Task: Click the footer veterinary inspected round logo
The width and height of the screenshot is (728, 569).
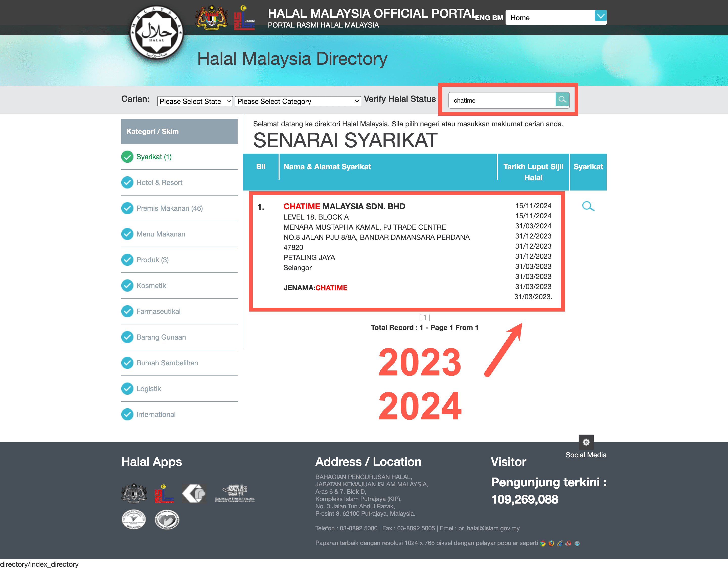Action: (134, 519)
